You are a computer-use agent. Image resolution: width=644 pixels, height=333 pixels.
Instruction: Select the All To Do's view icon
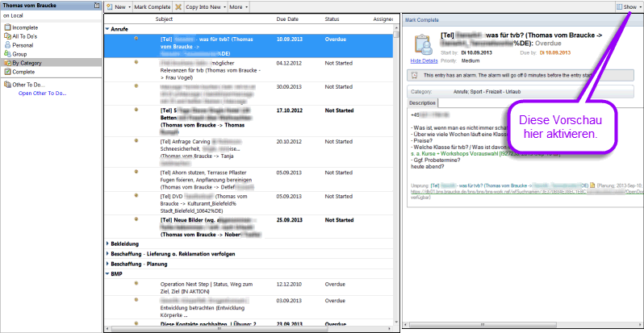tap(6, 36)
